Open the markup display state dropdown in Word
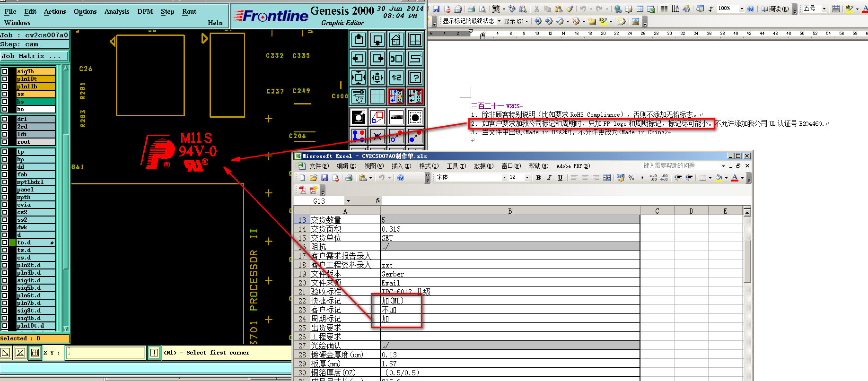The height and width of the screenshot is (381, 868). tap(499, 21)
